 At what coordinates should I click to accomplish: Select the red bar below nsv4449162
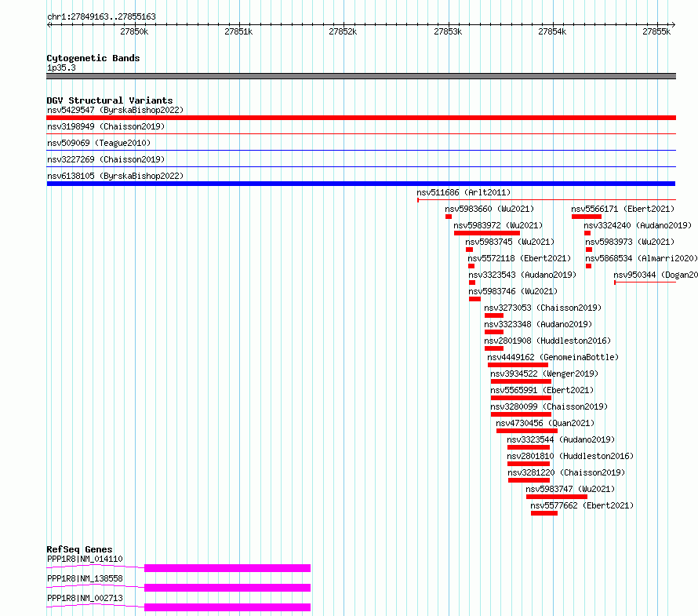518,365
